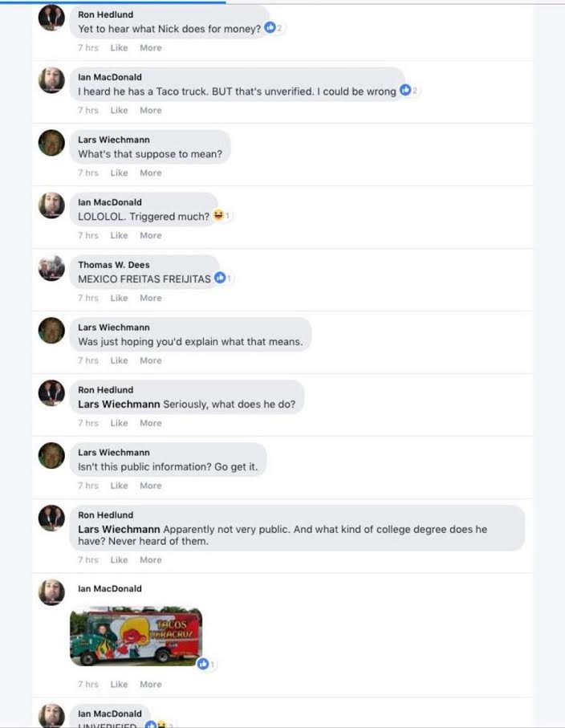
Task: Click the like reaction icon on Ron Hedlund's first comment
Action: click(270, 28)
